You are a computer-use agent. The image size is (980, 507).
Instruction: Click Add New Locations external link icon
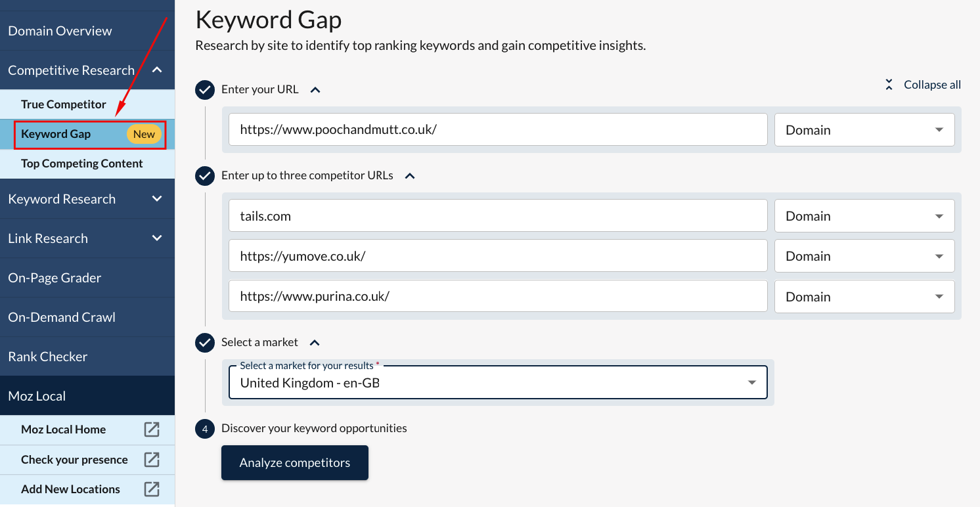[x=152, y=489]
